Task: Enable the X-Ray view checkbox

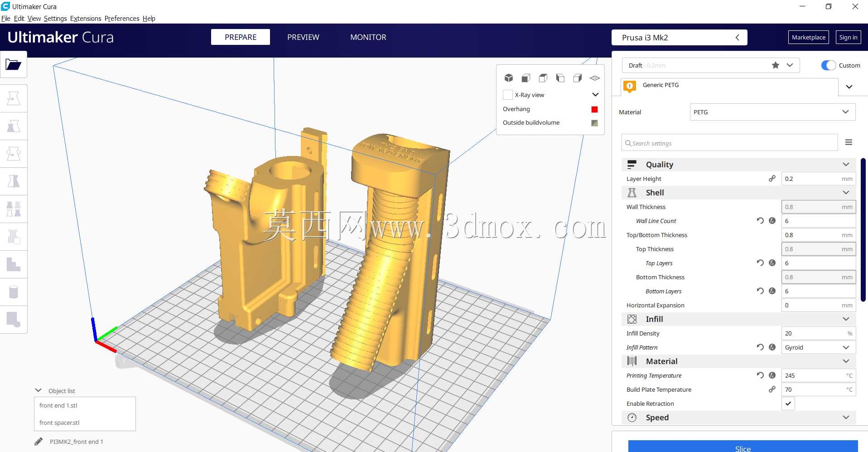Action: point(508,95)
